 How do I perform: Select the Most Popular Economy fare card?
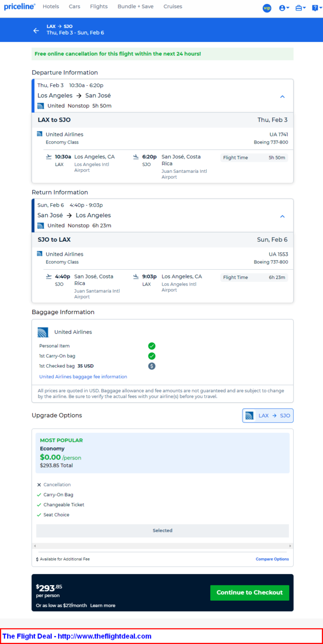coord(162,453)
